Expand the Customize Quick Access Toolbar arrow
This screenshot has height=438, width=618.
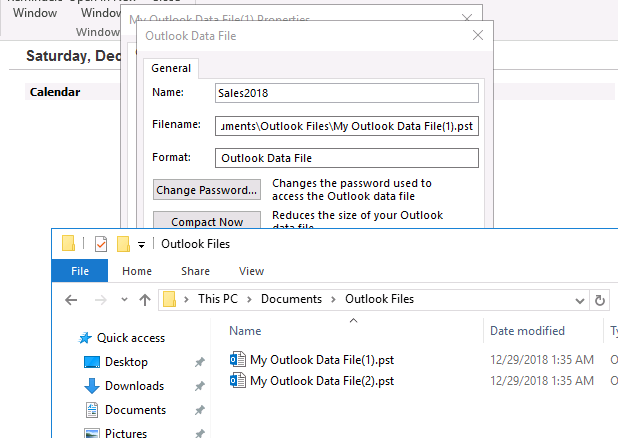coord(142,244)
